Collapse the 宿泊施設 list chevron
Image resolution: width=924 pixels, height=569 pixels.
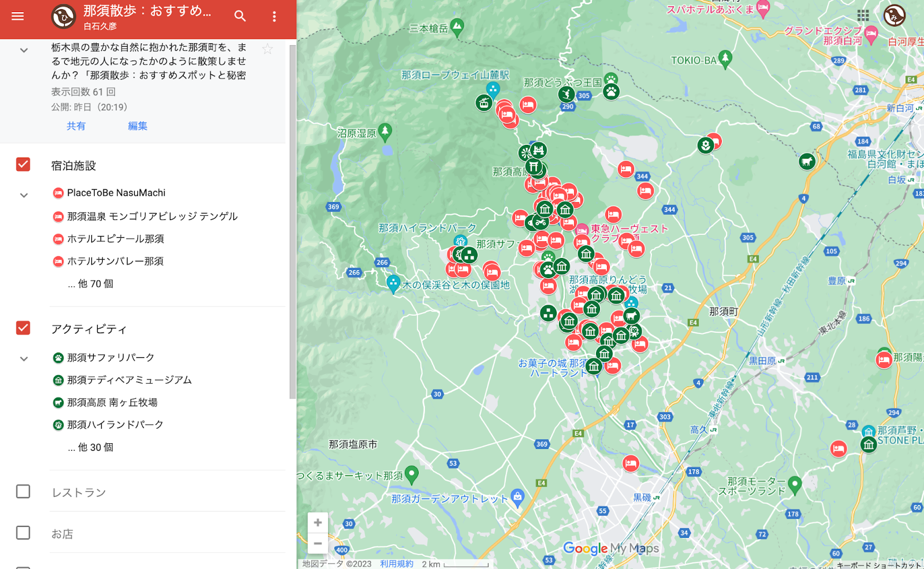click(24, 195)
